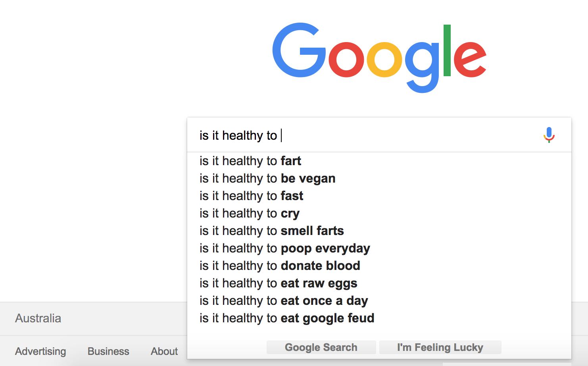This screenshot has height=366, width=588.
Task: Pick the "eat raw eggs" suggestion
Action: 278,283
